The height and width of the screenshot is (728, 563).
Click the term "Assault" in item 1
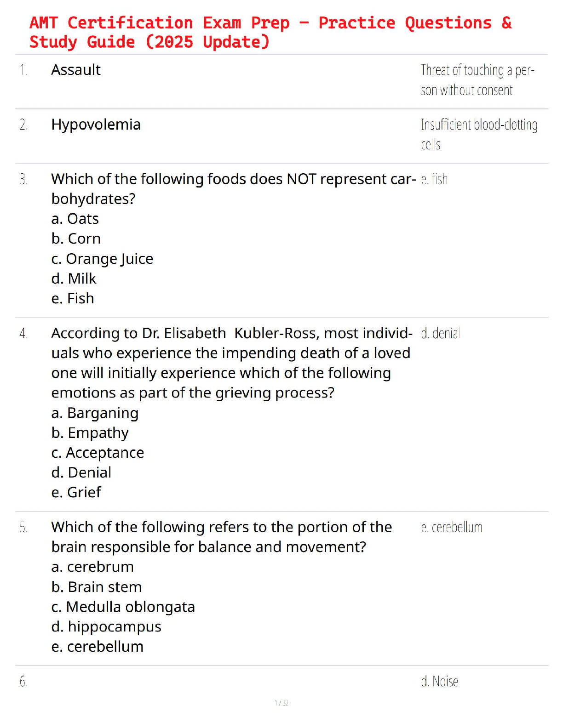click(x=76, y=70)
